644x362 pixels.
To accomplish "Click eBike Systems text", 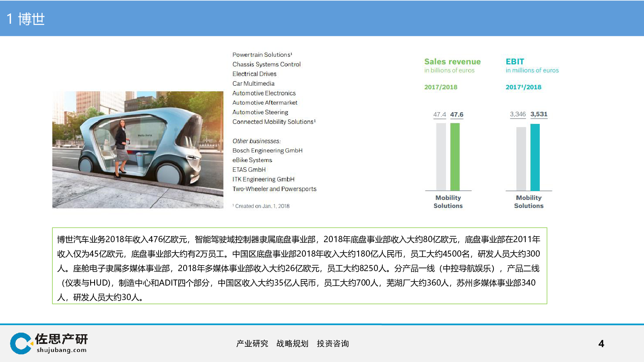I will (x=252, y=160).
